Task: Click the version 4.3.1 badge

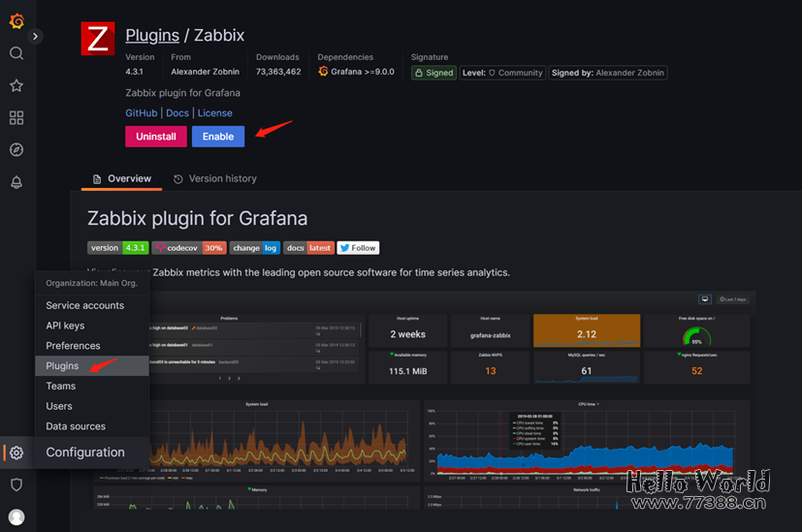Action: click(118, 248)
